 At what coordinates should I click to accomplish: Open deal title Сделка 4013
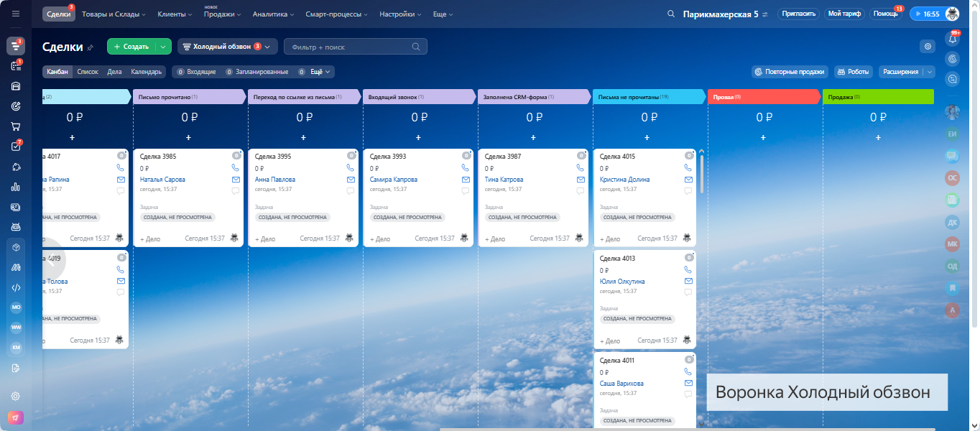(x=618, y=258)
